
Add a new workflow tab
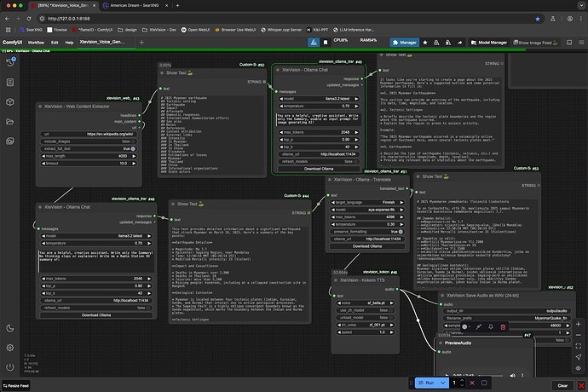click(x=141, y=43)
